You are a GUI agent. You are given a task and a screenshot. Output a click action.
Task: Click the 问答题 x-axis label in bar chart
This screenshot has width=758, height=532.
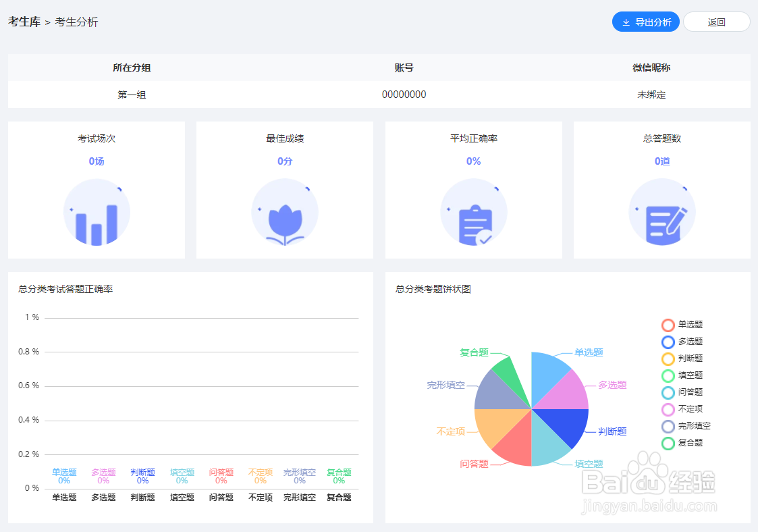click(x=221, y=497)
